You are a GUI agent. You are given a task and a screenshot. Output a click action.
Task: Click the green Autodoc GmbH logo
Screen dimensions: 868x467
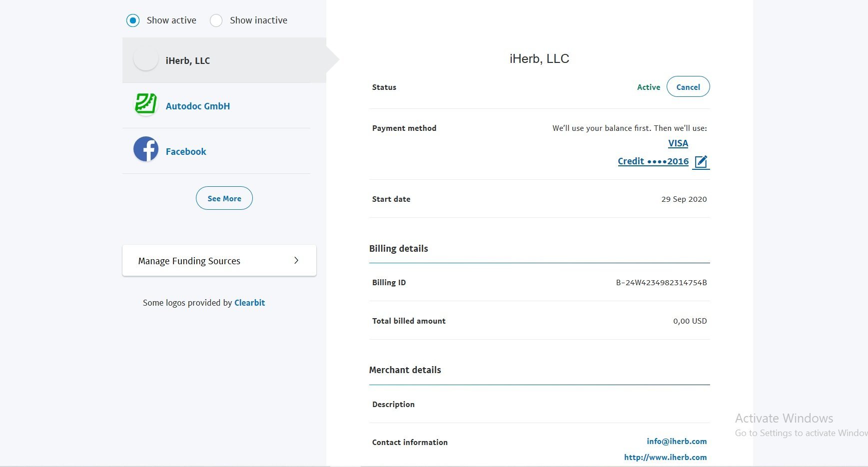pyautogui.click(x=146, y=104)
